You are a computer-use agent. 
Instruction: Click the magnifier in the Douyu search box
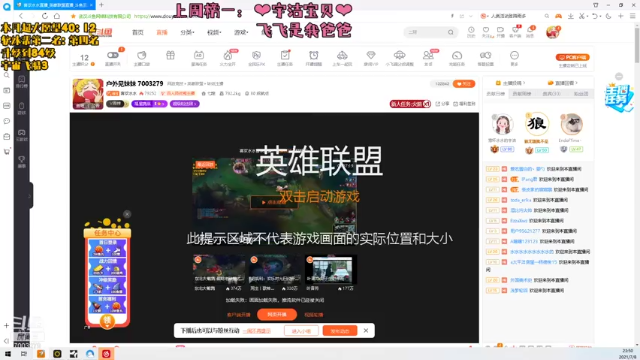point(451,32)
